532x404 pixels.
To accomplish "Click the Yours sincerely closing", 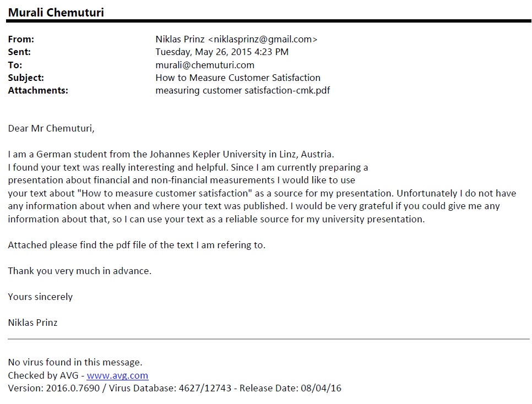I will (40, 297).
